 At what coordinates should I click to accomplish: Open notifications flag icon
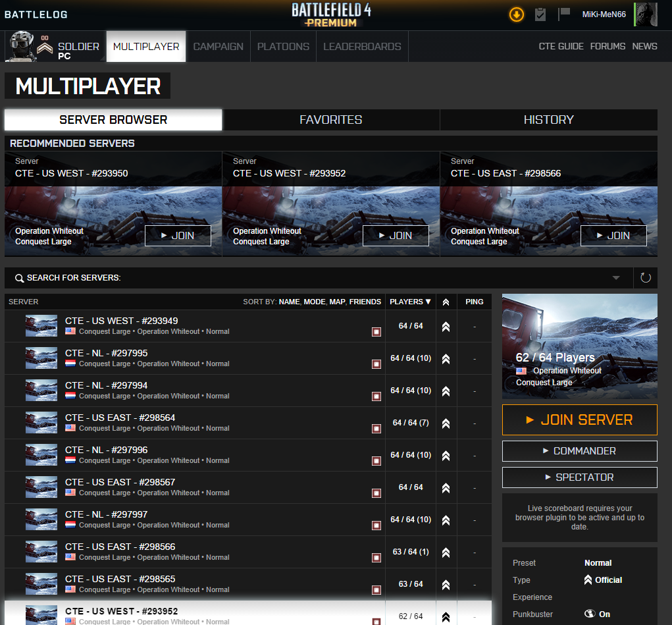pyautogui.click(x=564, y=14)
